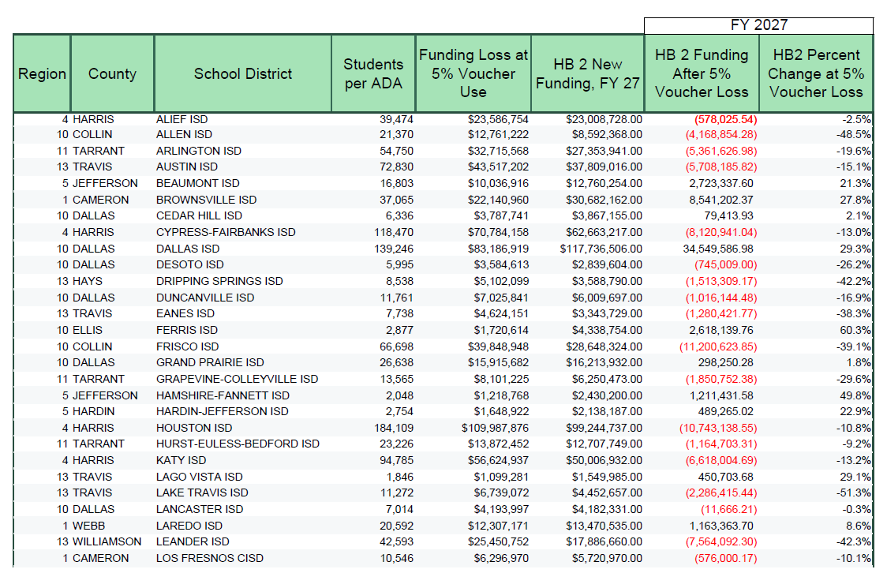Click the Students per ADA header

click(373, 73)
